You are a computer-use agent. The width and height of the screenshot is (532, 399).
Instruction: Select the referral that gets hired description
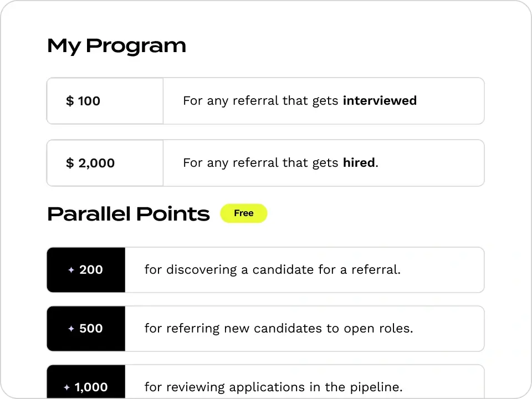pos(280,163)
